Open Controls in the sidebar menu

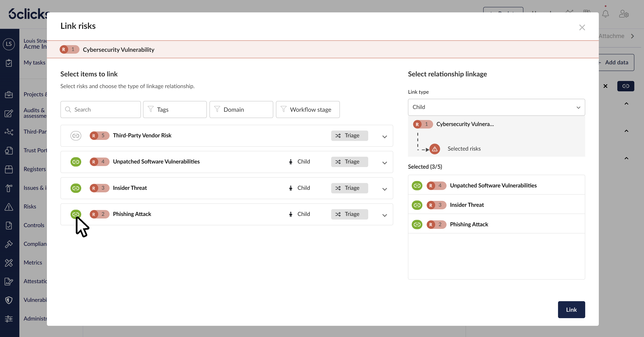pos(34,225)
